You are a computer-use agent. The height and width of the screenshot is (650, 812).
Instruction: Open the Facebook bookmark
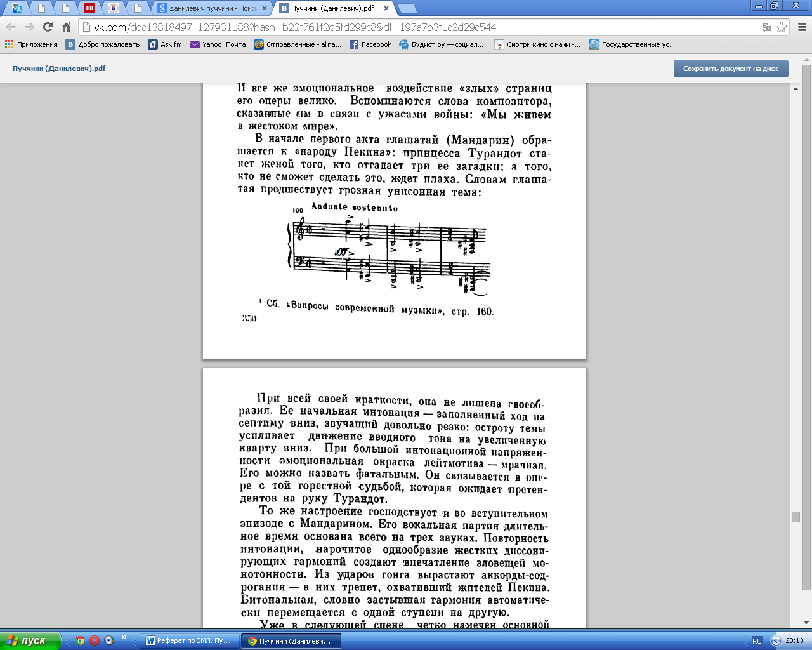370,44
